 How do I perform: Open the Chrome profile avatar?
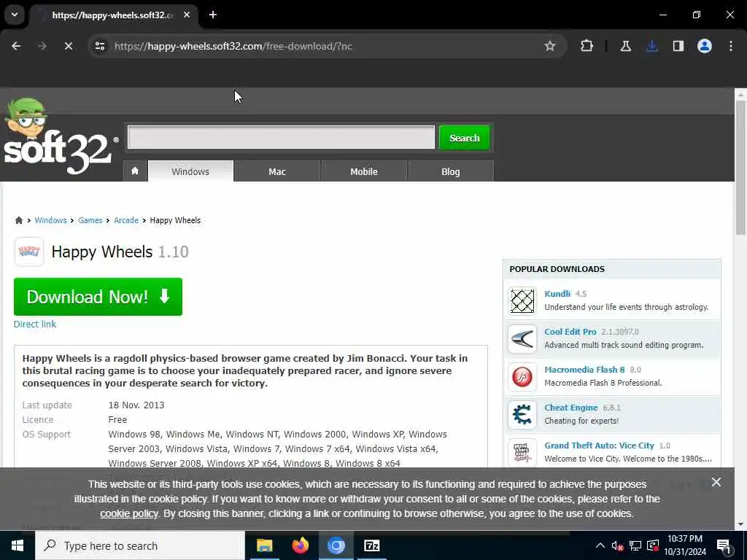point(704,46)
